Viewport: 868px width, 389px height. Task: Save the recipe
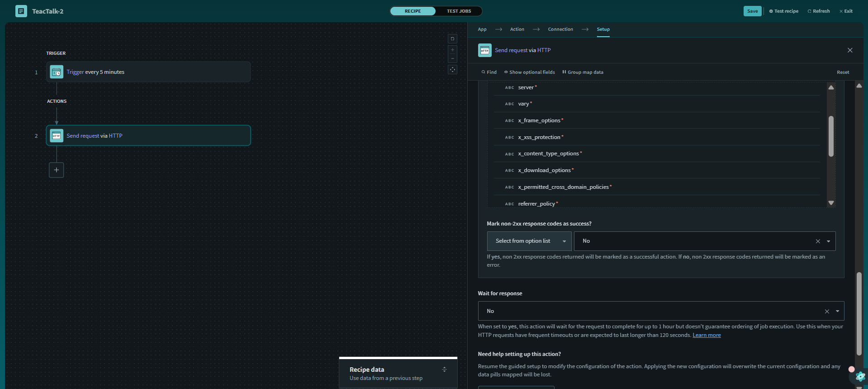(752, 11)
